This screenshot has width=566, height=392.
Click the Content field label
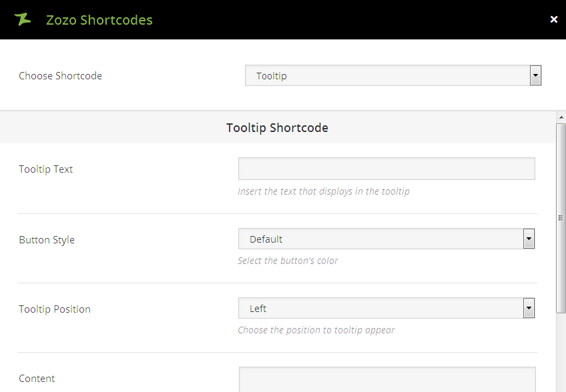click(37, 379)
